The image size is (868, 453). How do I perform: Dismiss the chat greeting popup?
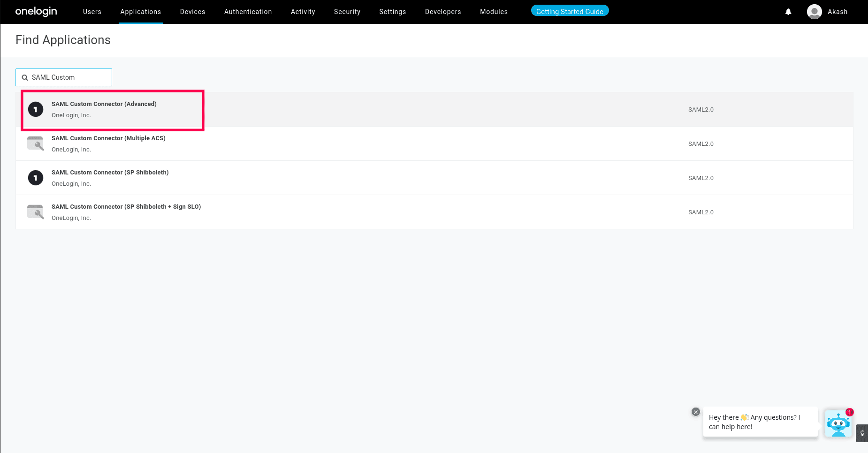point(696,412)
